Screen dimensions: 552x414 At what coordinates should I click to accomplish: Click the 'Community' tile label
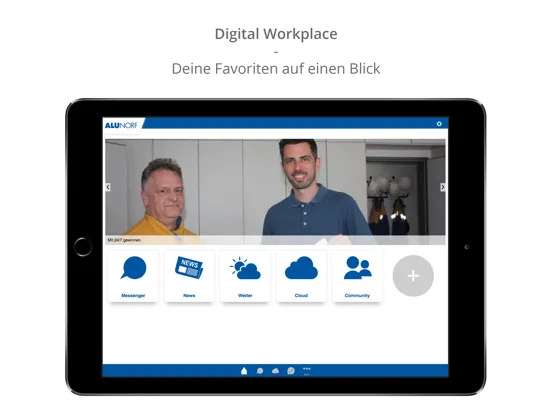click(x=357, y=295)
